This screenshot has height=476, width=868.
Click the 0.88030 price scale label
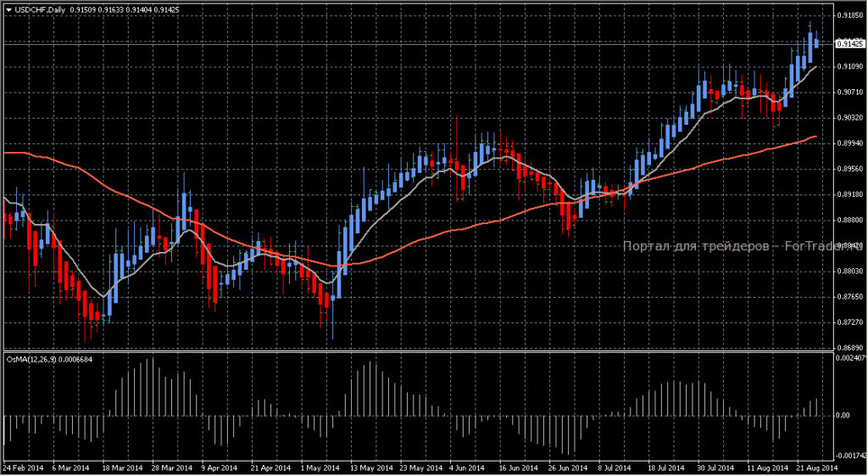[851, 271]
